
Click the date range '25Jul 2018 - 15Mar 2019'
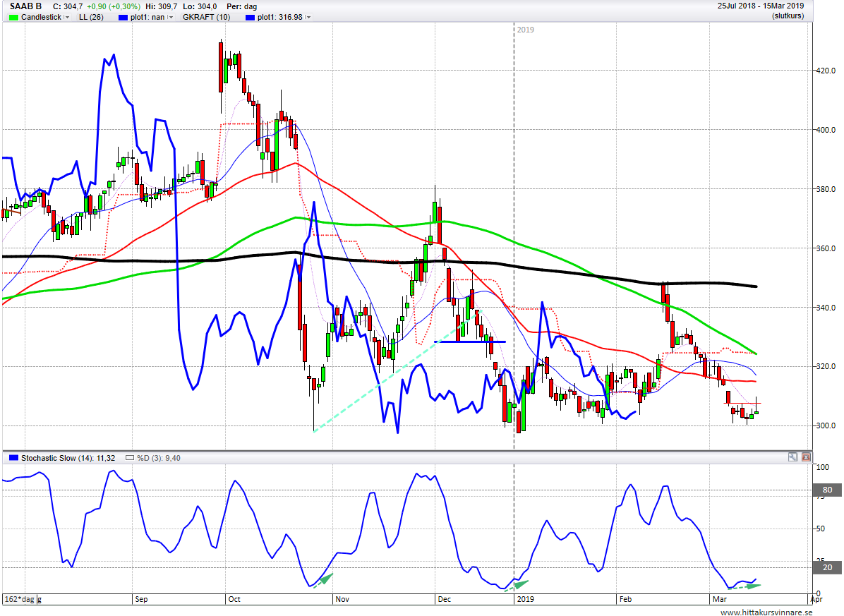point(761,6)
